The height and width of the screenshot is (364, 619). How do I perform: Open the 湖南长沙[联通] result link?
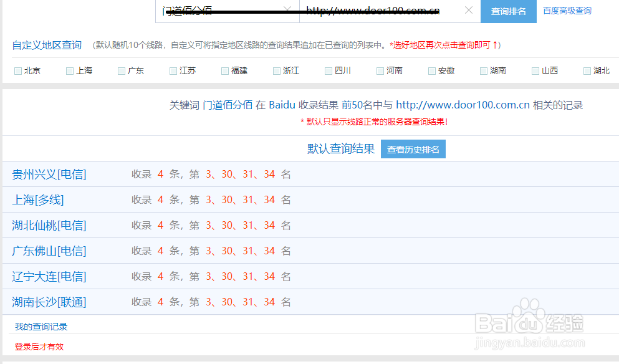49,302
